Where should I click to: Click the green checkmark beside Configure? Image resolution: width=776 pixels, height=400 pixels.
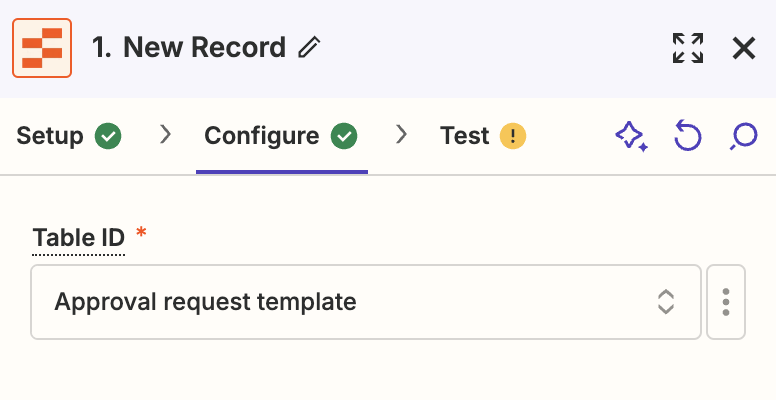pyautogui.click(x=344, y=136)
